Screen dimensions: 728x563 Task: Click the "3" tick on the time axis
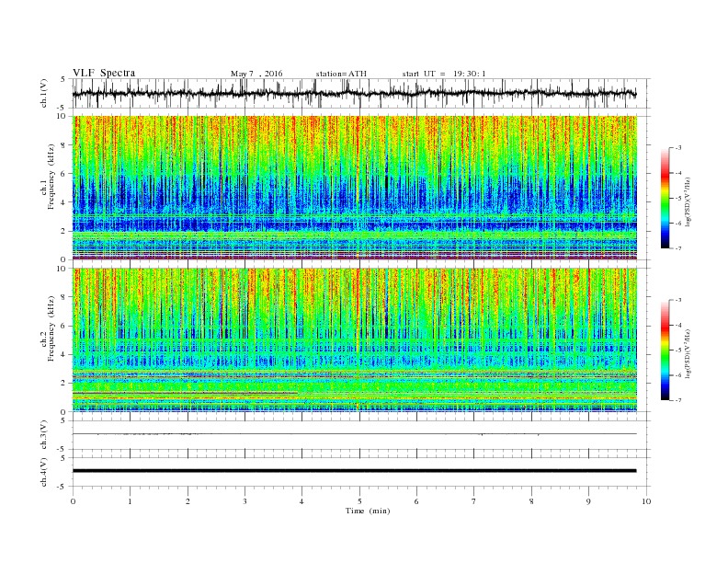pyautogui.click(x=245, y=501)
